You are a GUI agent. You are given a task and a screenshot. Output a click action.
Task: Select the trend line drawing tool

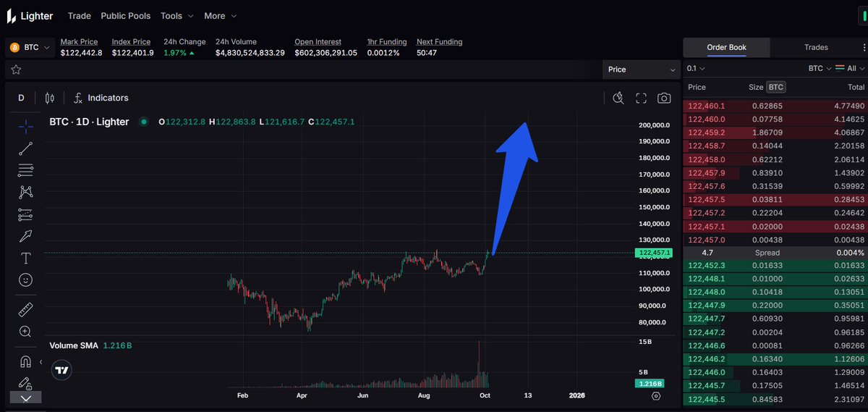pyautogui.click(x=25, y=148)
